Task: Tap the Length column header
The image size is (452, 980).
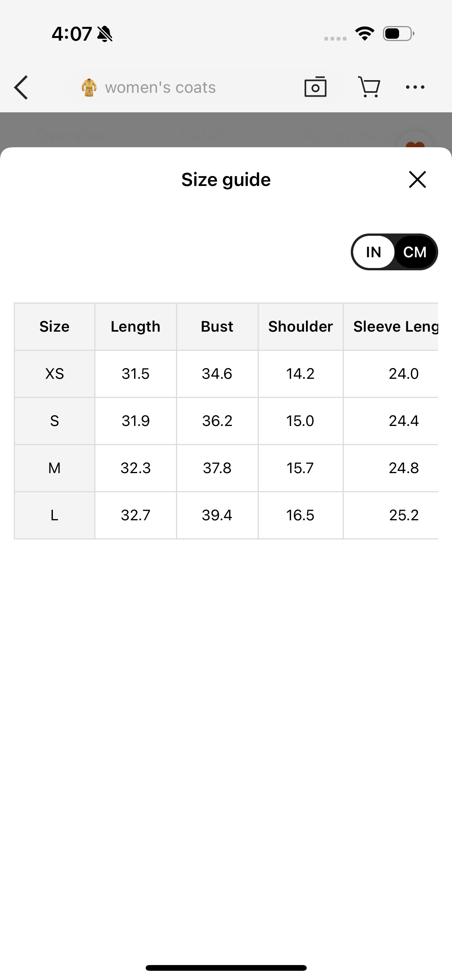Action: pos(135,326)
